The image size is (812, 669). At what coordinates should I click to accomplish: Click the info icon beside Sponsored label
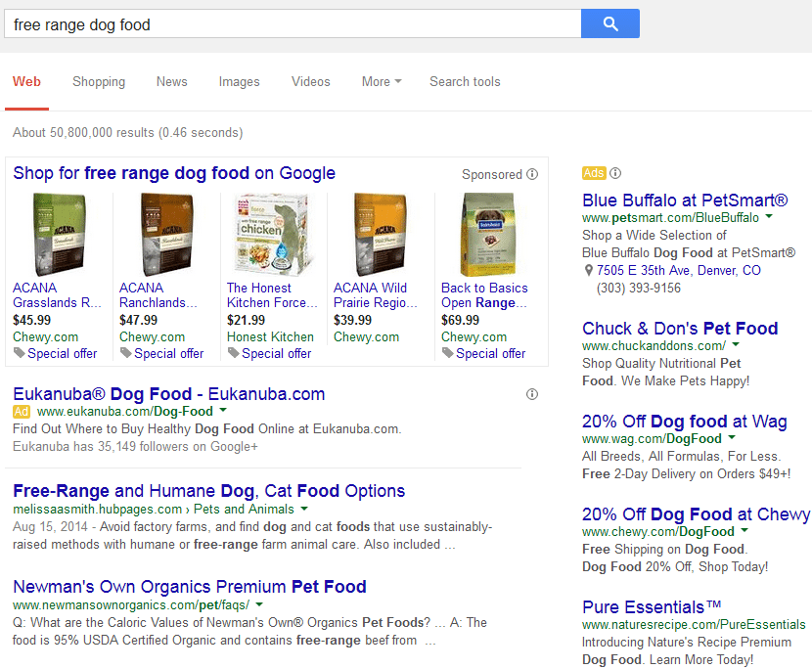[x=532, y=174]
